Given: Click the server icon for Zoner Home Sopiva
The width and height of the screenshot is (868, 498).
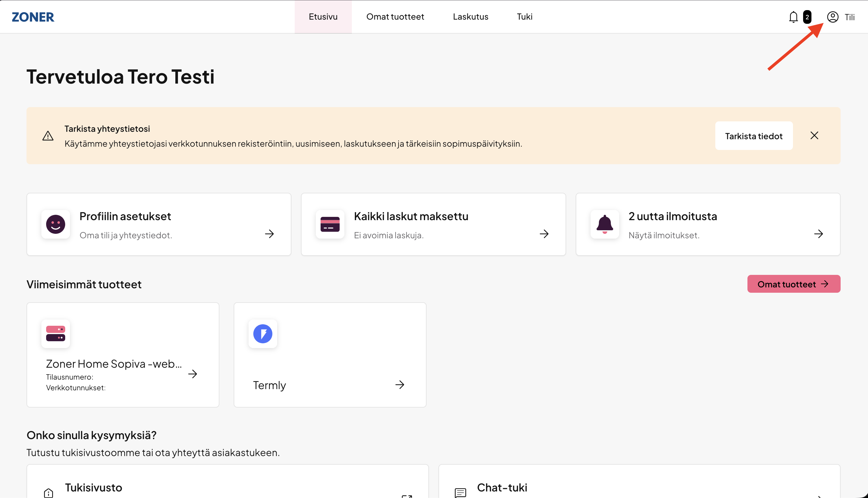Looking at the screenshot, I should [55, 333].
